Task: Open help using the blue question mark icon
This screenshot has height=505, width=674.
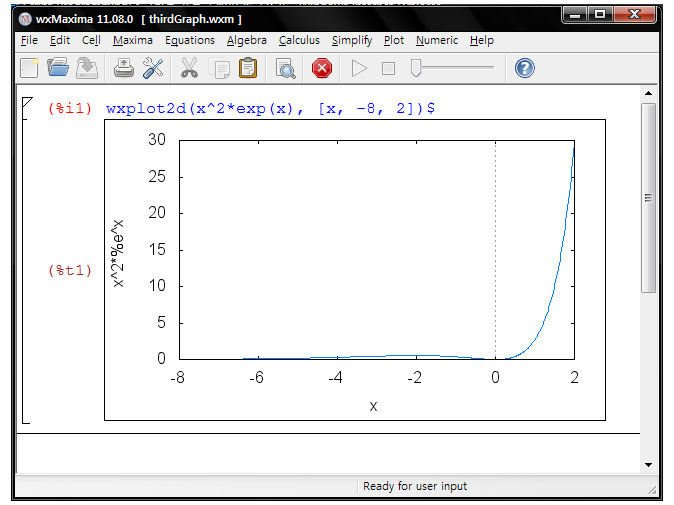Action: point(524,68)
